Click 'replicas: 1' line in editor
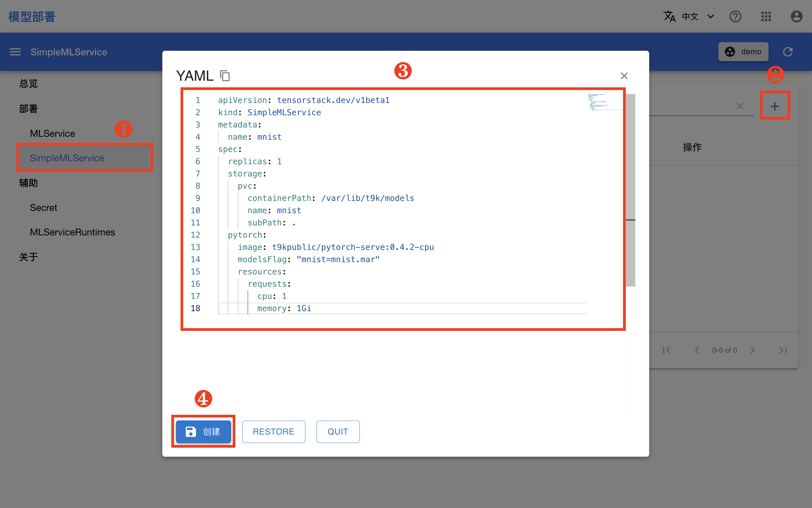 [x=255, y=161]
